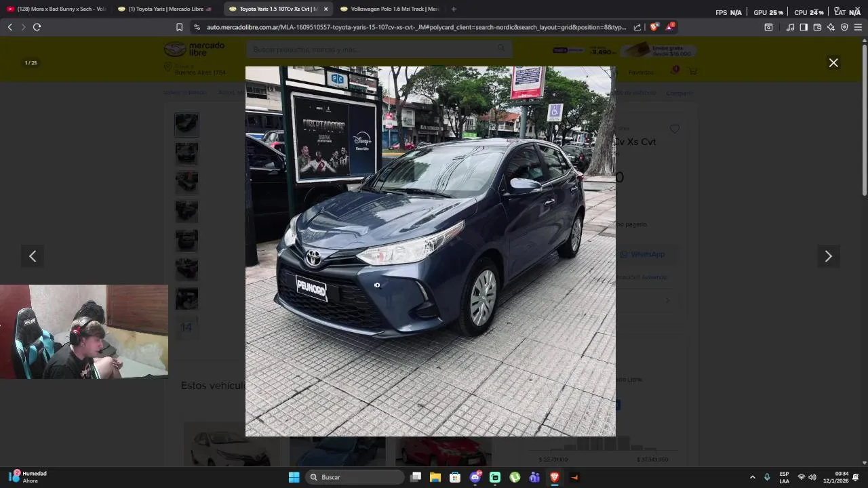Open notification center bell icon

point(856,477)
